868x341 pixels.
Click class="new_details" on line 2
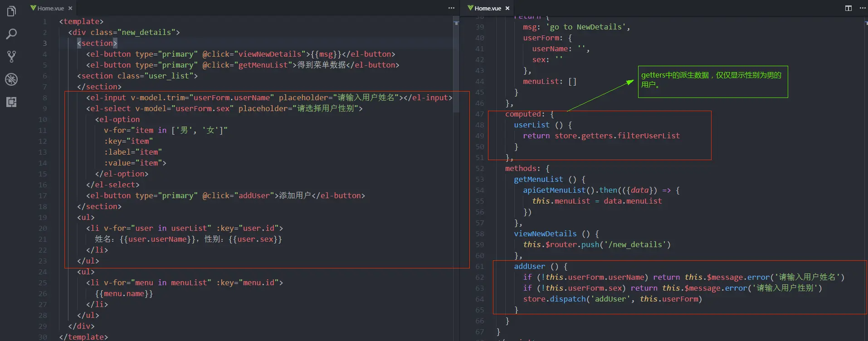click(133, 32)
